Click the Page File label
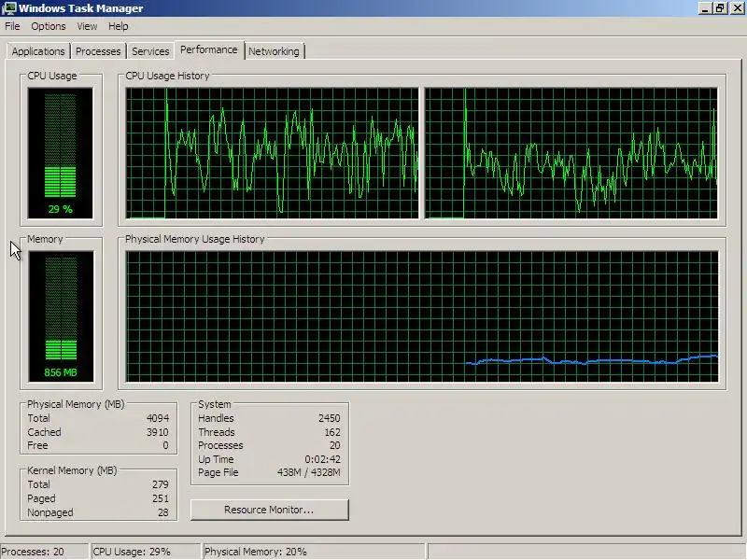Screen dimensions: 747x560 pyautogui.click(x=218, y=472)
